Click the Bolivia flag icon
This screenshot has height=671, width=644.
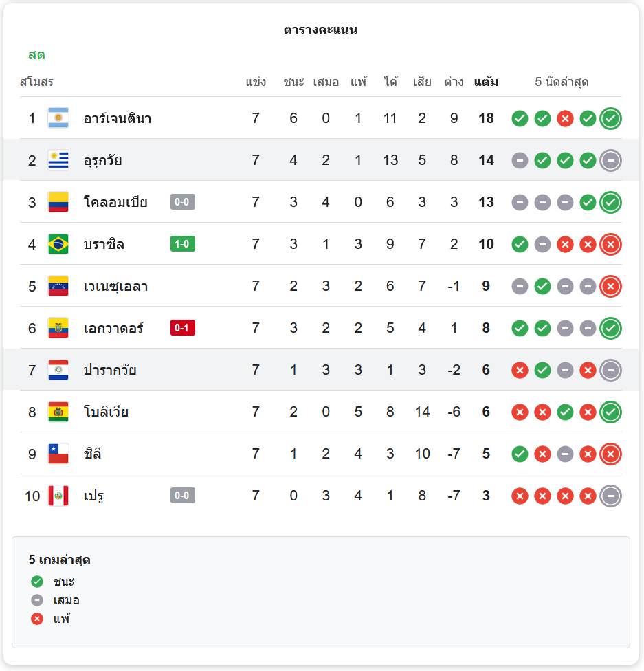(x=58, y=412)
